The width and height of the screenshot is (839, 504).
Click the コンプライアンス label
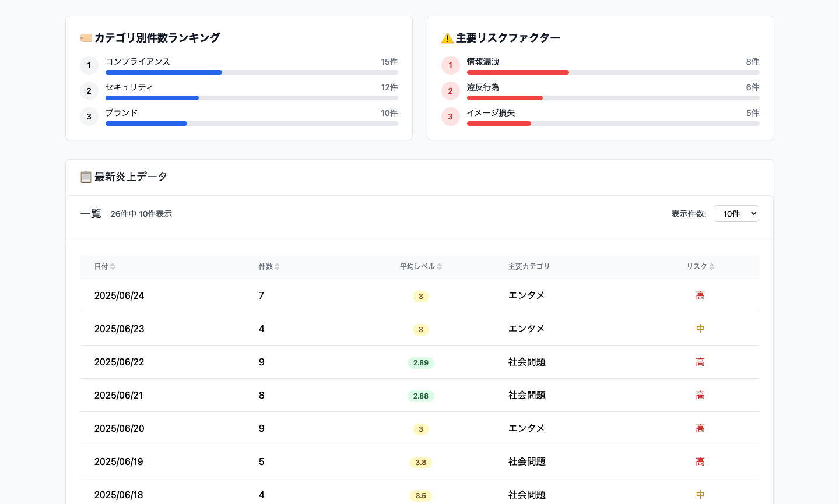[x=138, y=62]
